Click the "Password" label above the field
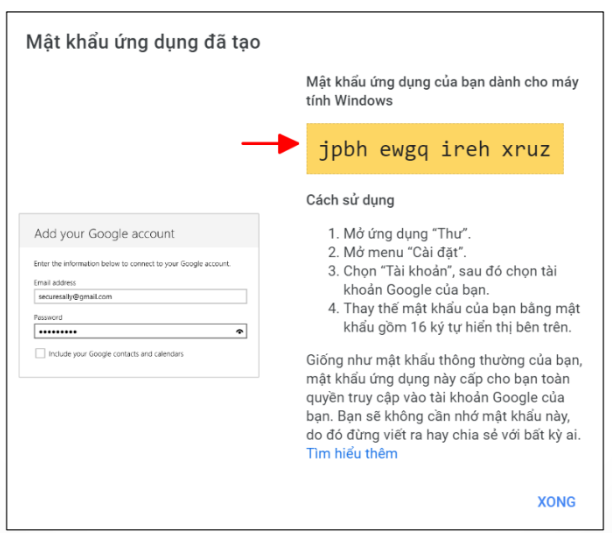 (49, 316)
